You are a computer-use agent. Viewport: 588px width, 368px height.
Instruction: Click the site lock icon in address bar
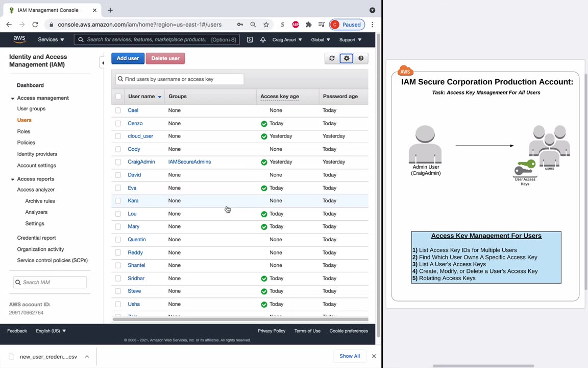52,25
